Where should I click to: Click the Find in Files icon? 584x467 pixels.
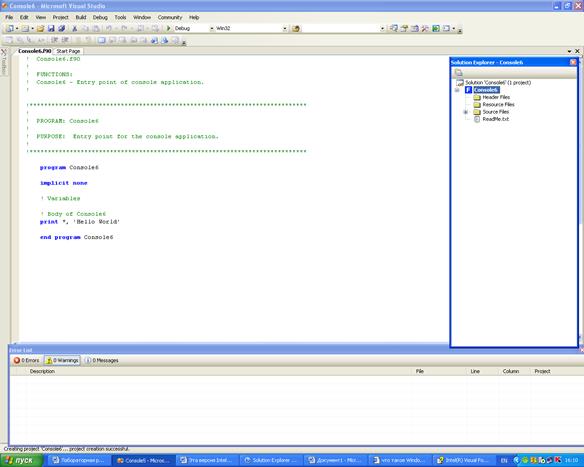[x=296, y=28]
